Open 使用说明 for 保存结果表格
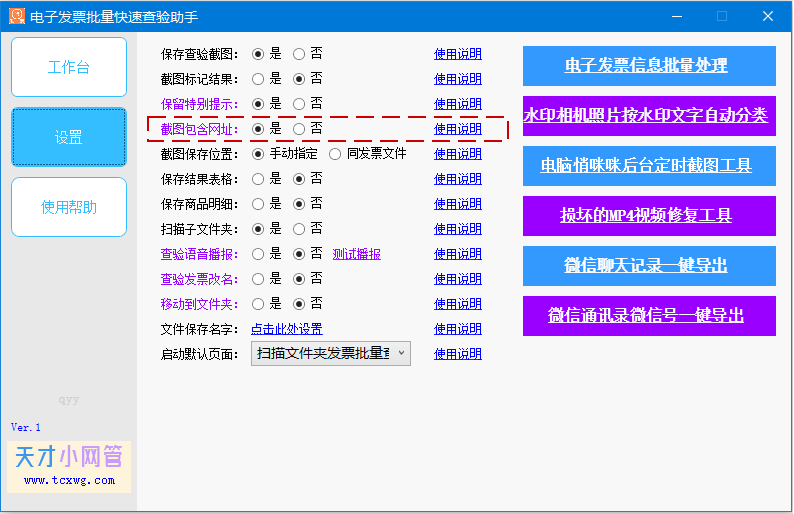The height and width of the screenshot is (514, 794). point(458,179)
